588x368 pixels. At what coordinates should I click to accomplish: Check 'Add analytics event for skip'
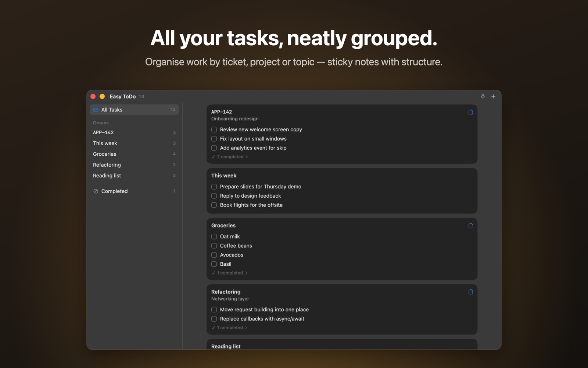(214, 148)
